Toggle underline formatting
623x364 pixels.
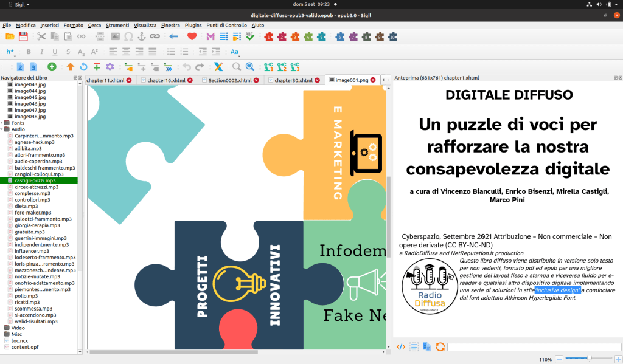tap(55, 51)
